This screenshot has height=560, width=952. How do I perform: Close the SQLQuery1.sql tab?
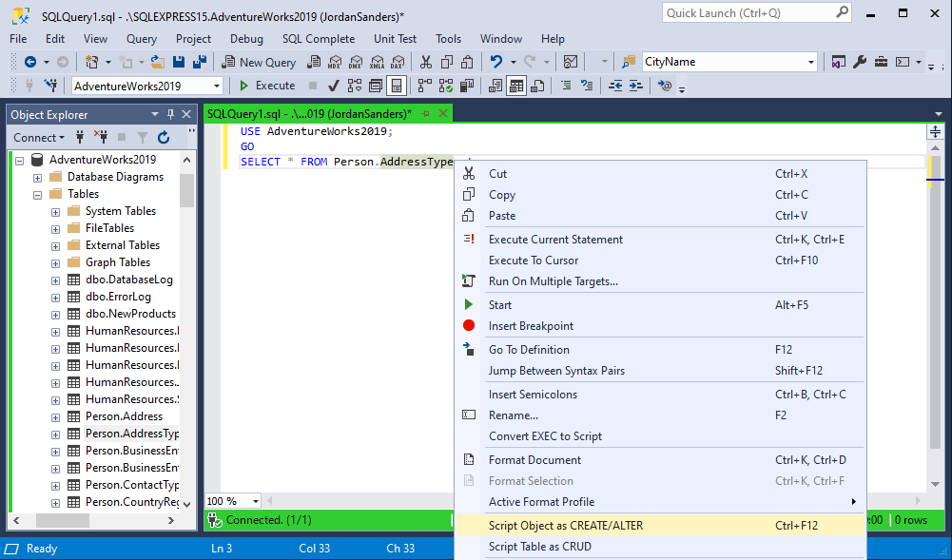click(x=444, y=113)
